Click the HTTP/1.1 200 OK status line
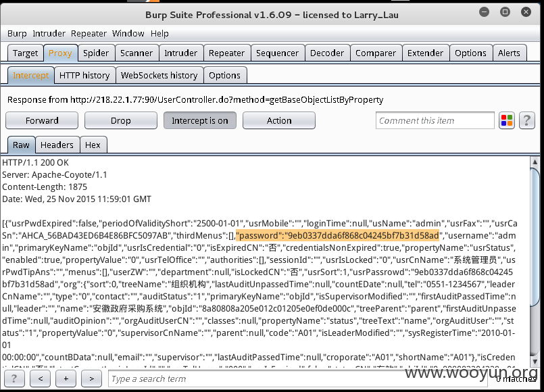The image size is (544, 392). pyautogui.click(x=35, y=163)
